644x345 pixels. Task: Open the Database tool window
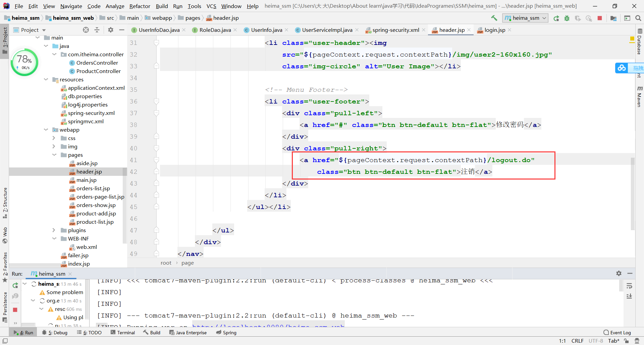pyautogui.click(x=640, y=42)
